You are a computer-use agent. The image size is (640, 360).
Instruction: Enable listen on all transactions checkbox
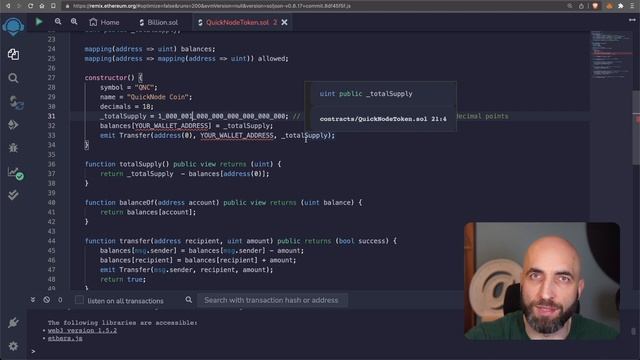79,300
